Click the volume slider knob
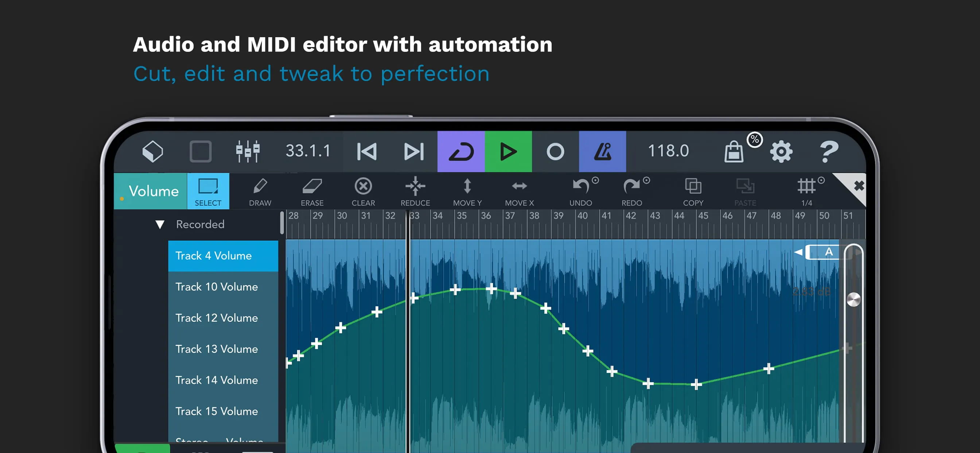 [x=853, y=299]
